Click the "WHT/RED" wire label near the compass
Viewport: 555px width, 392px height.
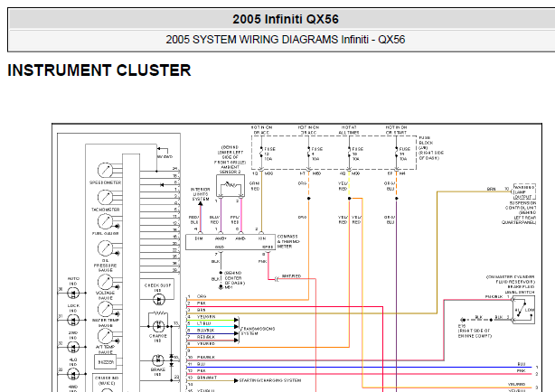(x=291, y=276)
